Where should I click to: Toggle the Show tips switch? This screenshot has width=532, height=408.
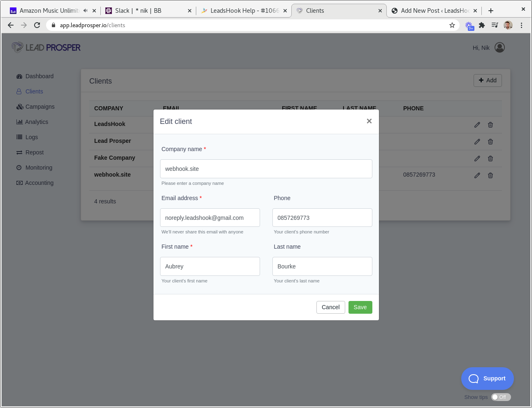[x=501, y=397]
